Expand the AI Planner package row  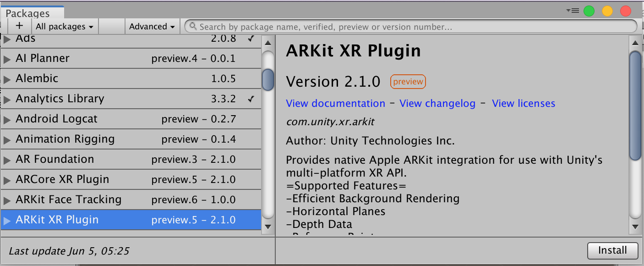(x=7, y=59)
